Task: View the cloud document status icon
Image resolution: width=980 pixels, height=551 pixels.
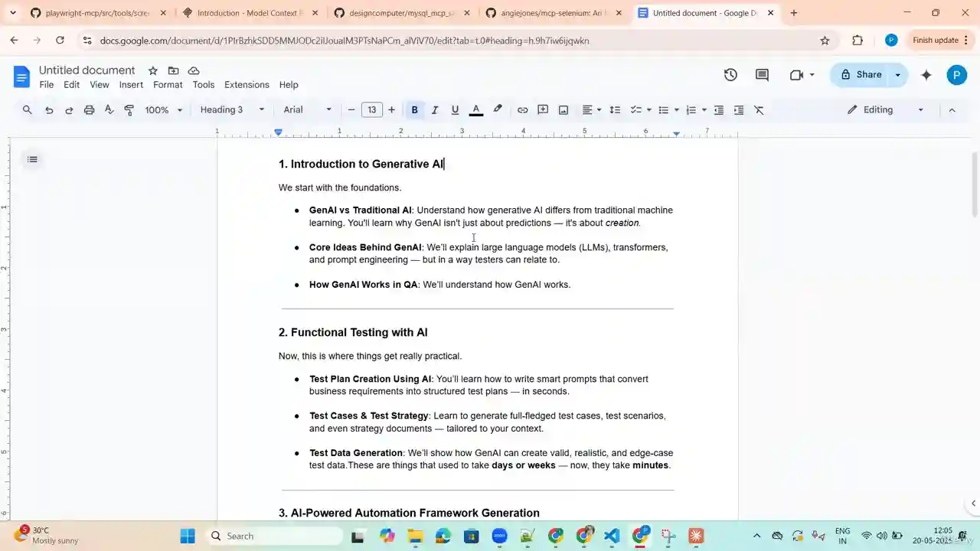Action: click(194, 70)
